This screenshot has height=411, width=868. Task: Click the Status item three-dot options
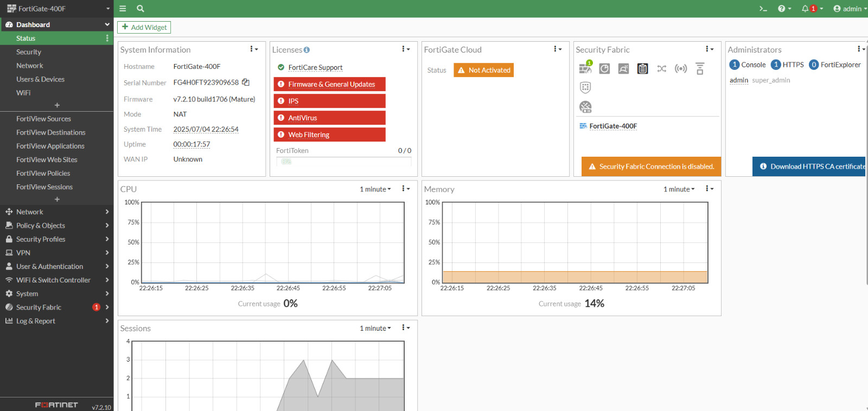coord(107,38)
